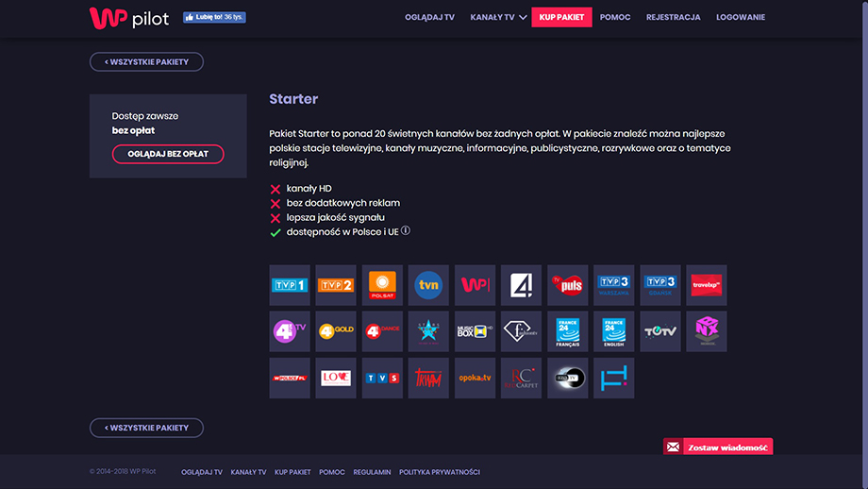This screenshot has width=868, height=489.
Task: Open Polityka Prywatności footer link
Action: pyautogui.click(x=440, y=472)
